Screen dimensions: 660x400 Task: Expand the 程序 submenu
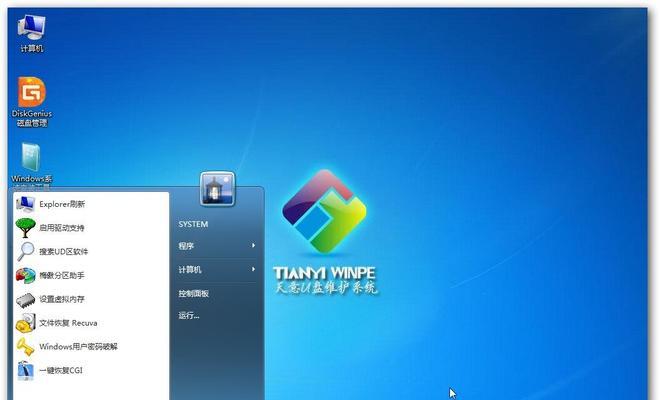(217, 245)
